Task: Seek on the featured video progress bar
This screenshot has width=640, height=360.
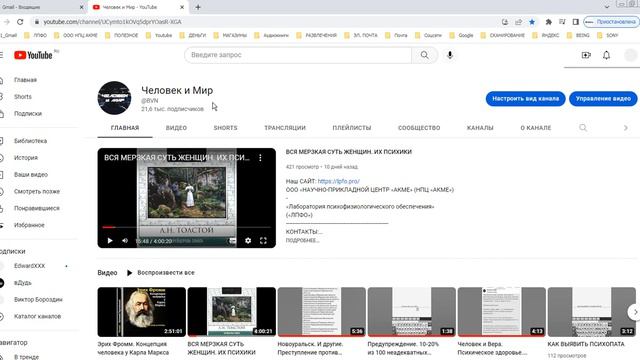Action: point(186,227)
